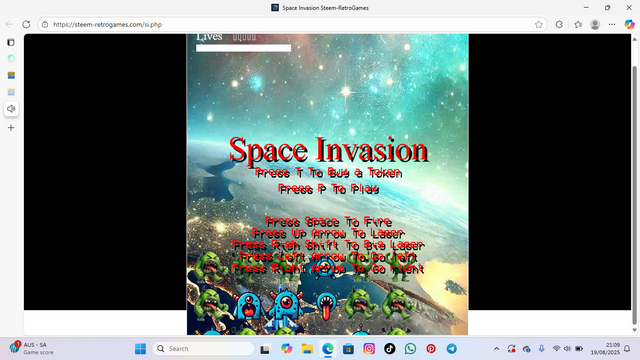Open TikTok from taskbar

coord(390,349)
